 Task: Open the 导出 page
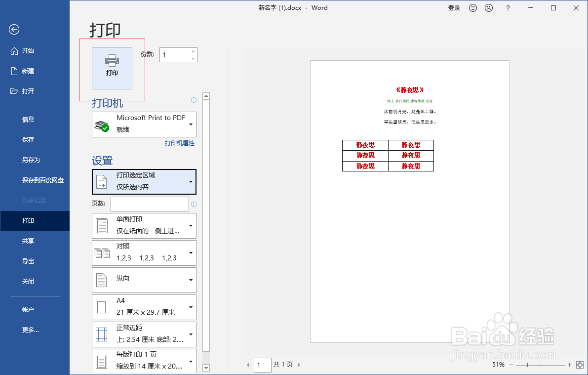tap(35, 261)
